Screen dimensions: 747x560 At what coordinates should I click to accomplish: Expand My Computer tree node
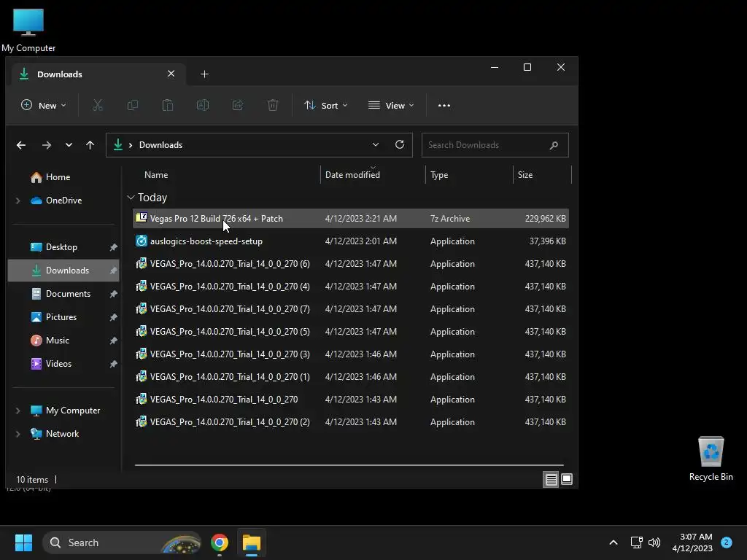coord(18,411)
